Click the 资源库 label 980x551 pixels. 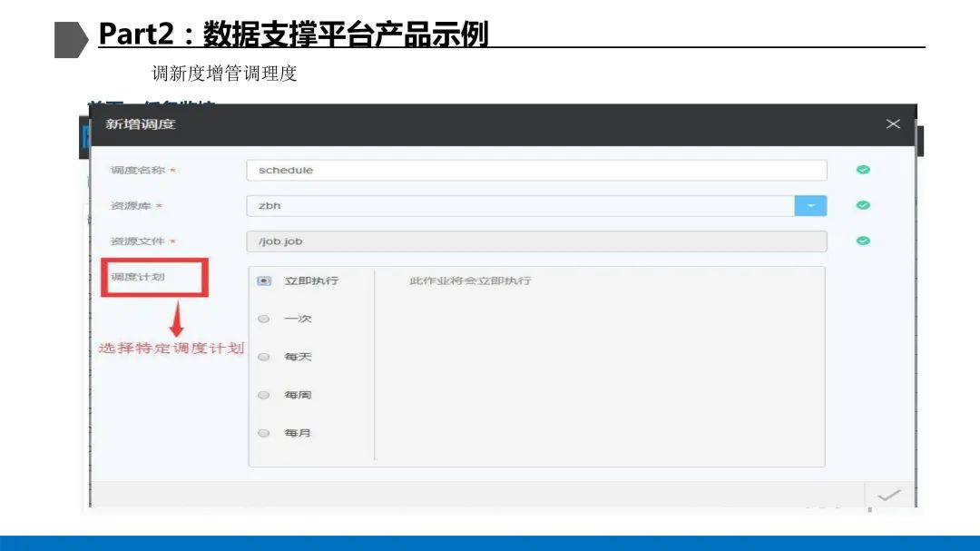tap(131, 206)
